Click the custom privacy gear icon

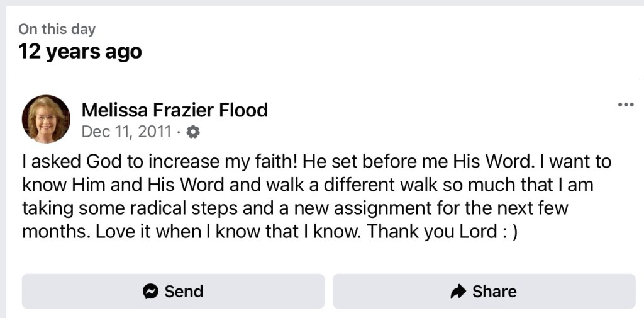click(194, 132)
